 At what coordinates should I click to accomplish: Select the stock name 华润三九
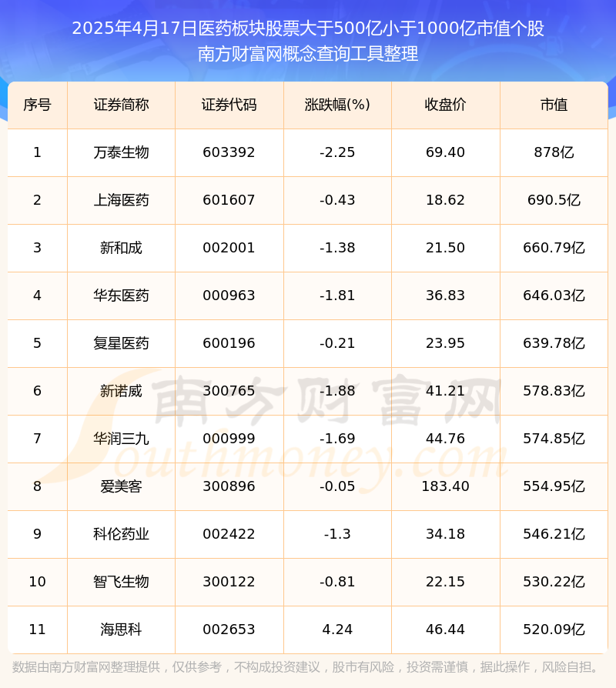tap(121, 439)
